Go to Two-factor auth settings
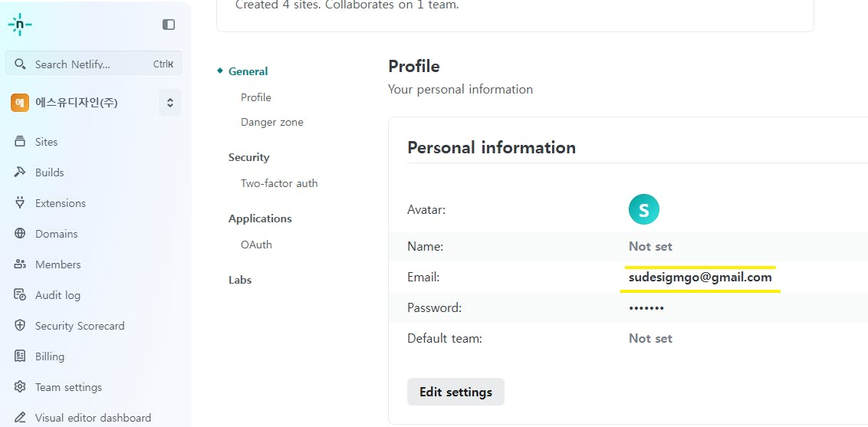The width and height of the screenshot is (868, 427). tap(279, 184)
